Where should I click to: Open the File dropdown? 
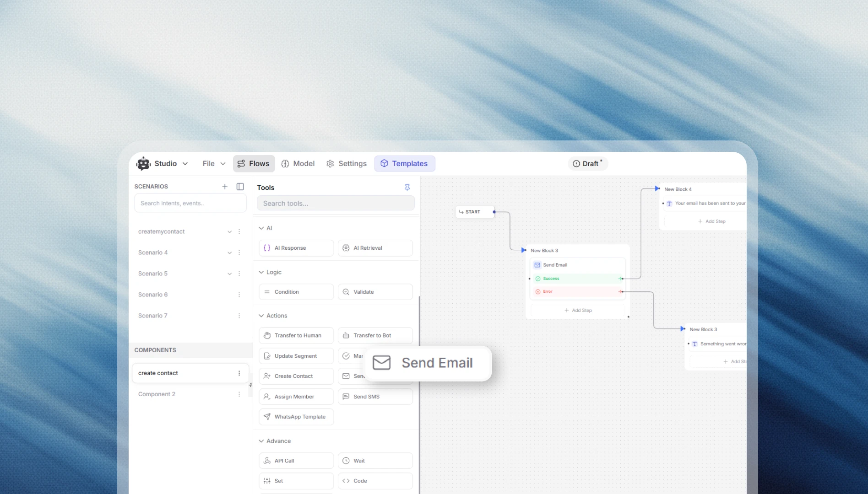[213, 163]
